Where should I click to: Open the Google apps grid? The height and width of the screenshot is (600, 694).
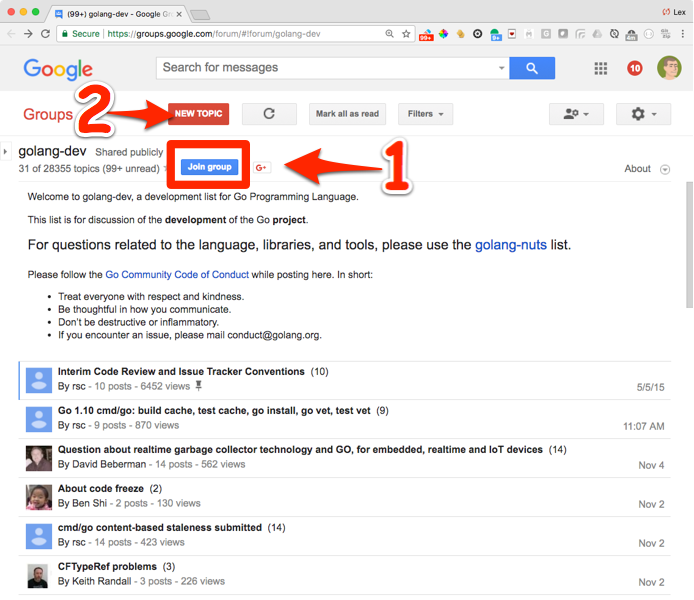(601, 68)
